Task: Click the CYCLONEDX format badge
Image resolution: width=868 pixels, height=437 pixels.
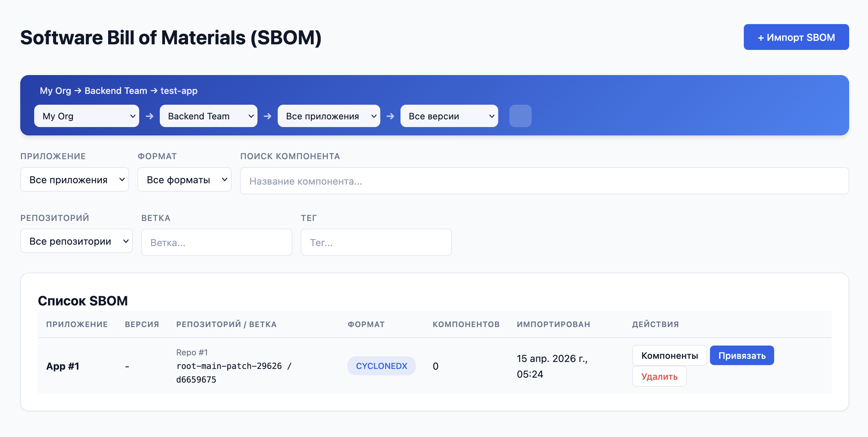Action: tap(381, 366)
